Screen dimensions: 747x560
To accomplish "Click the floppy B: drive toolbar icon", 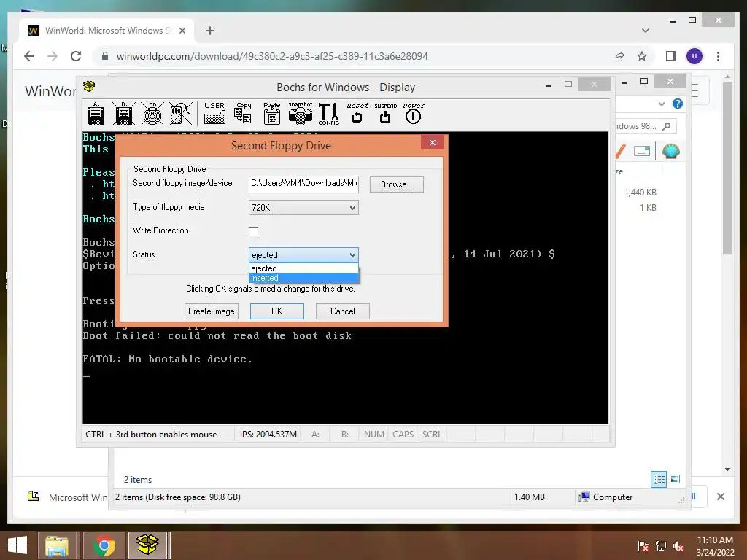I will (124, 114).
